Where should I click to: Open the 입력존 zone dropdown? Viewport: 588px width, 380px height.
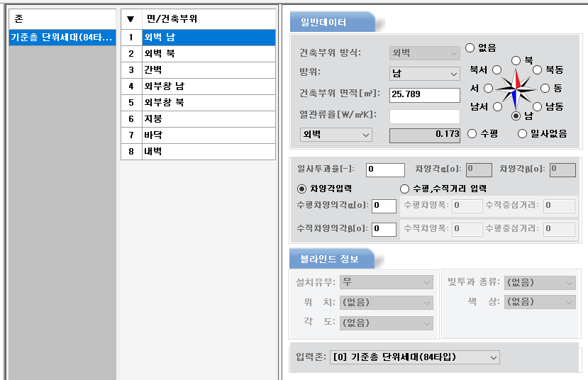pyautogui.click(x=415, y=357)
